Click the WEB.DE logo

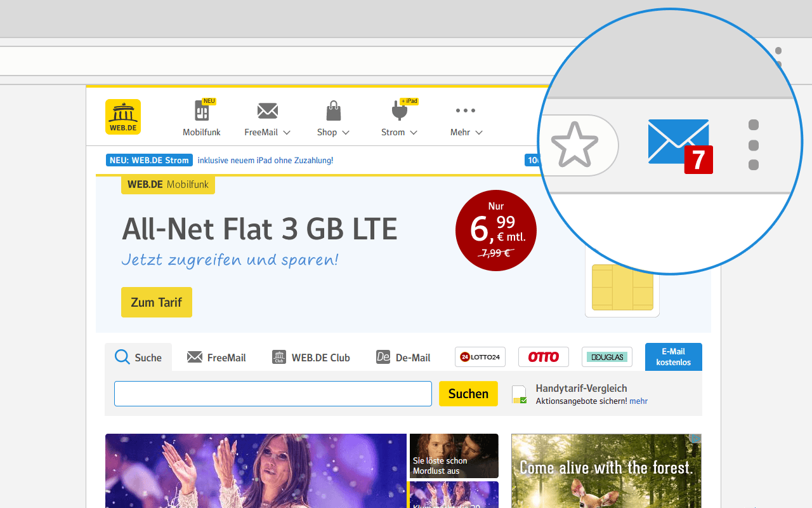point(123,117)
